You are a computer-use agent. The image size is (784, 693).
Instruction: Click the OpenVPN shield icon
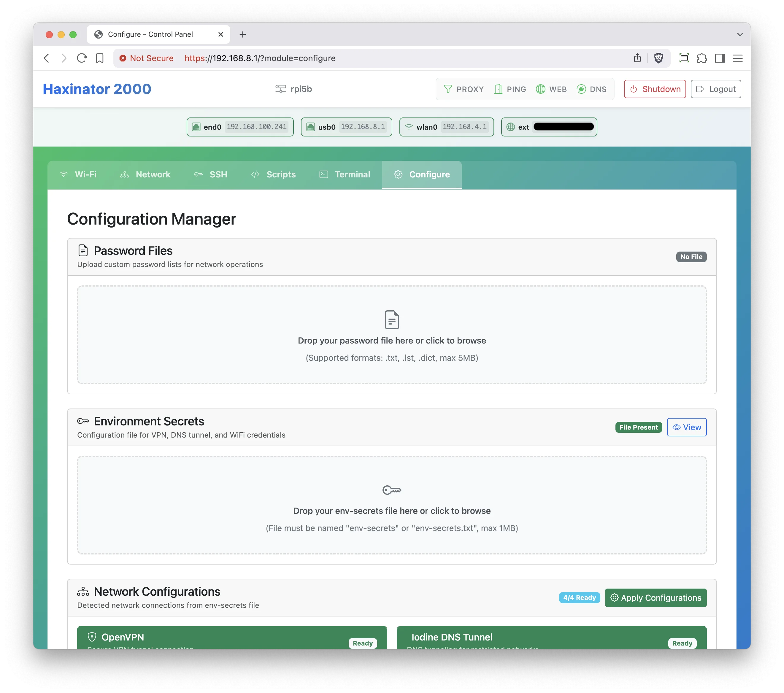point(92,637)
